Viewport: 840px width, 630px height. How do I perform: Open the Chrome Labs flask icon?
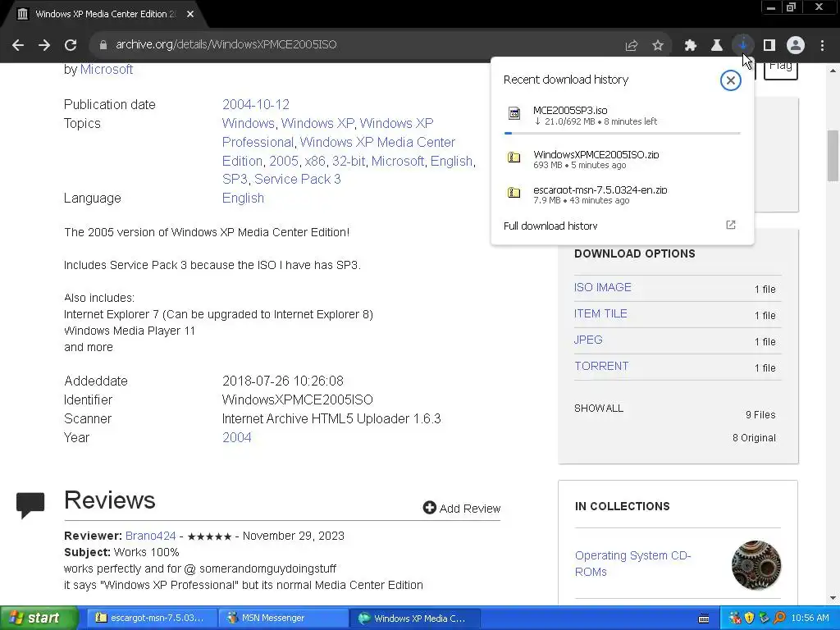click(717, 46)
